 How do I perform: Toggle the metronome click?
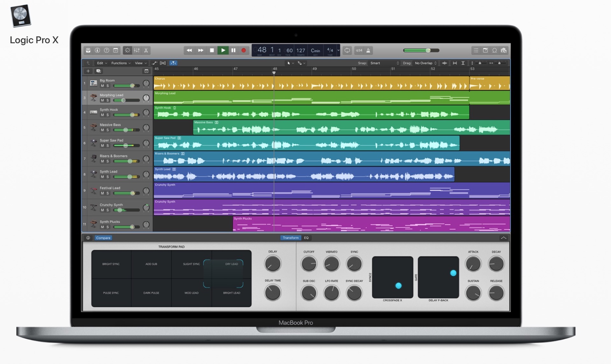[x=368, y=50]
